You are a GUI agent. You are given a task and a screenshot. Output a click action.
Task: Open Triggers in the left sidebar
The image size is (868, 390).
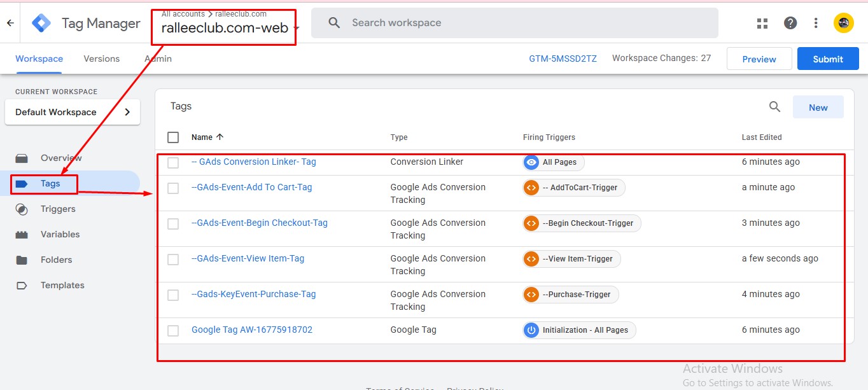coord(58,209)
